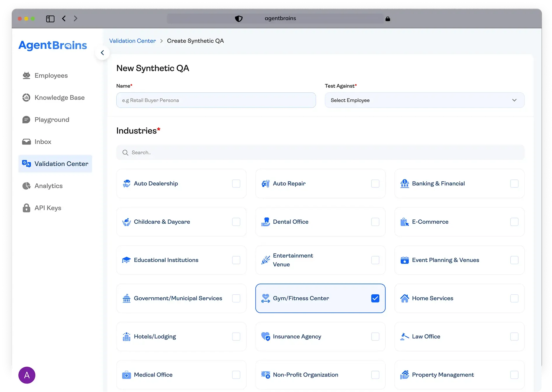Navigate to Validation Center breadcrumb link
The height and width of the screenshot is (392, 552).
click(132, 41)
